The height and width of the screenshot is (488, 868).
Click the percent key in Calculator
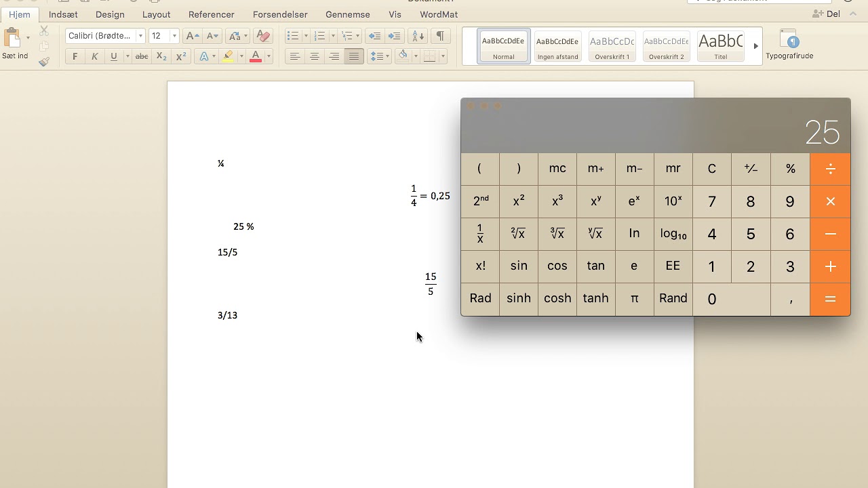tap(791, 169)
